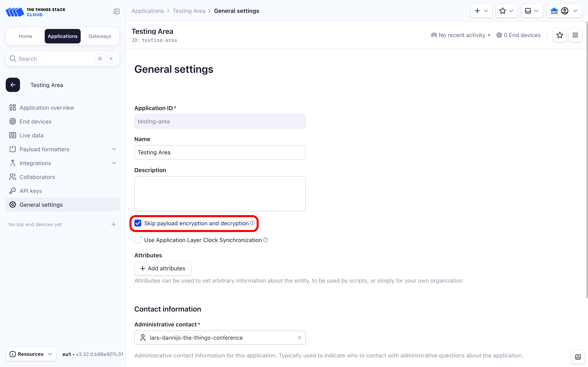Click the Add attributes button
The height and width of the screenshot is (367, 588).
163,268
